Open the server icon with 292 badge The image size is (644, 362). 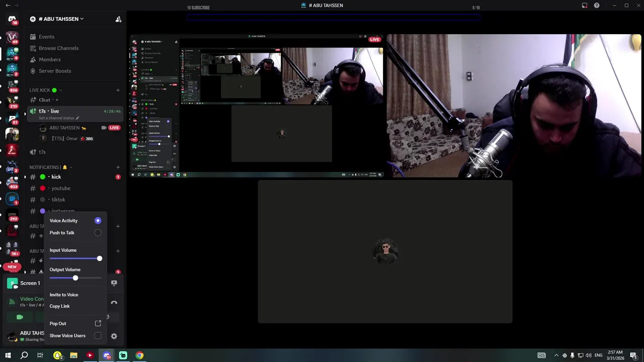(x=12, y=215)
